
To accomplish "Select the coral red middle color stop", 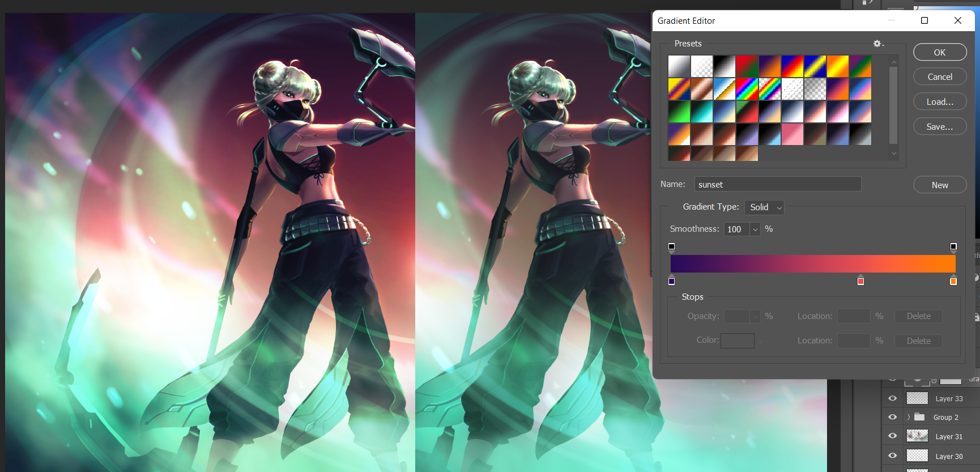I will click(x=861, y=280).
